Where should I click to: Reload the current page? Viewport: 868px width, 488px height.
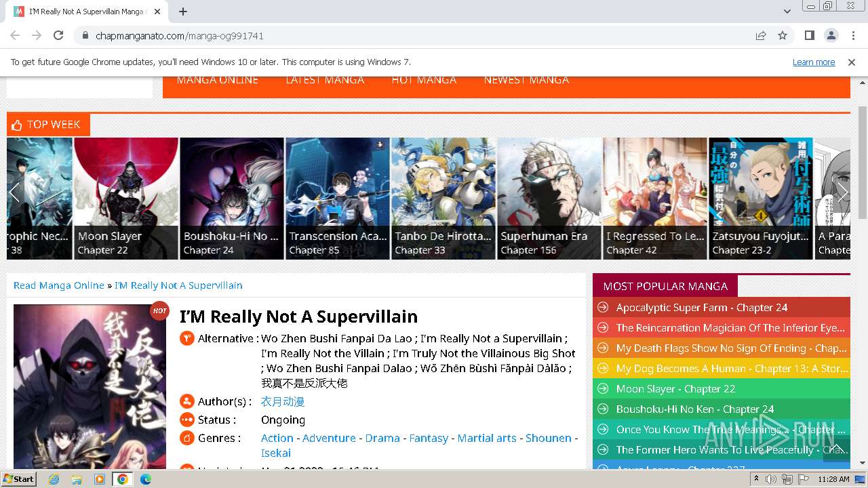[58, 35]
